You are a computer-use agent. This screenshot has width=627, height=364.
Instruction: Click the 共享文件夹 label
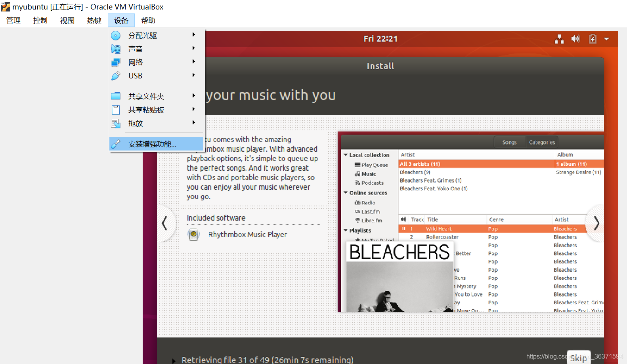coord(146,96)
